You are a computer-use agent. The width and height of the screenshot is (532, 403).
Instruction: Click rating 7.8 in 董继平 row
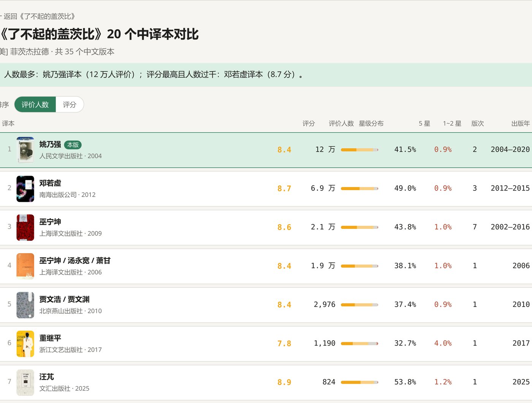(284, 344)
